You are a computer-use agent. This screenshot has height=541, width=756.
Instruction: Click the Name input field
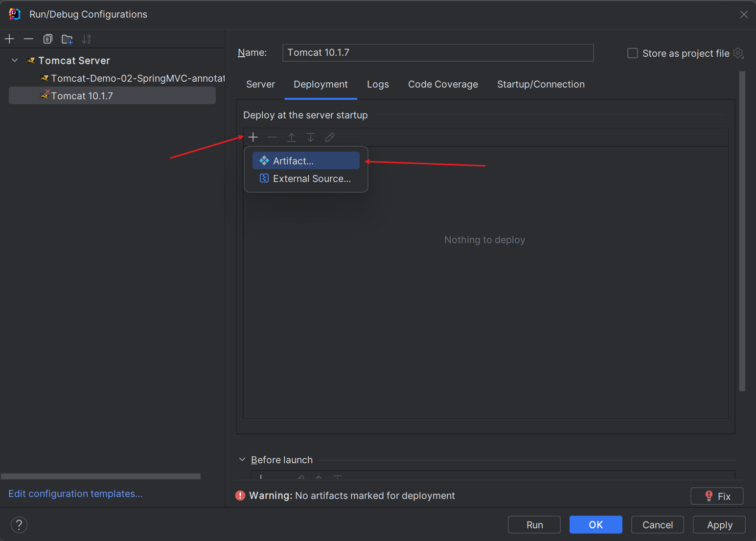(438, 53)
